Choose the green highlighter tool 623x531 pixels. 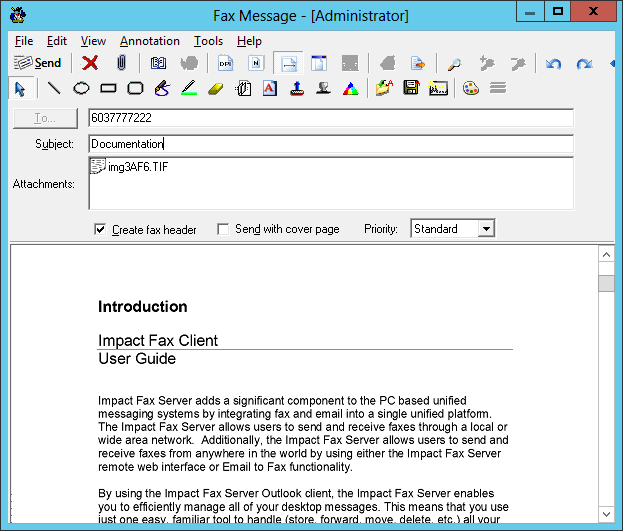[189, 88]
